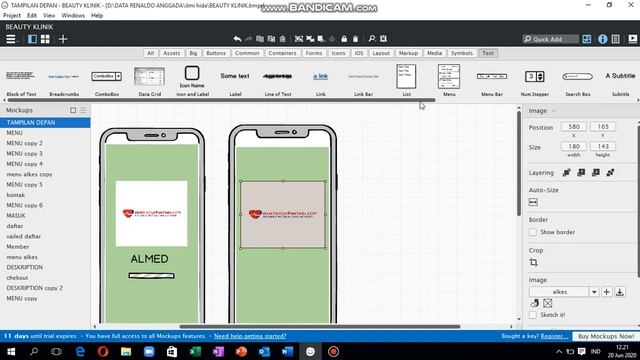Open the Windows menu
Screen dimensions: 640x360
coord(73,16)
